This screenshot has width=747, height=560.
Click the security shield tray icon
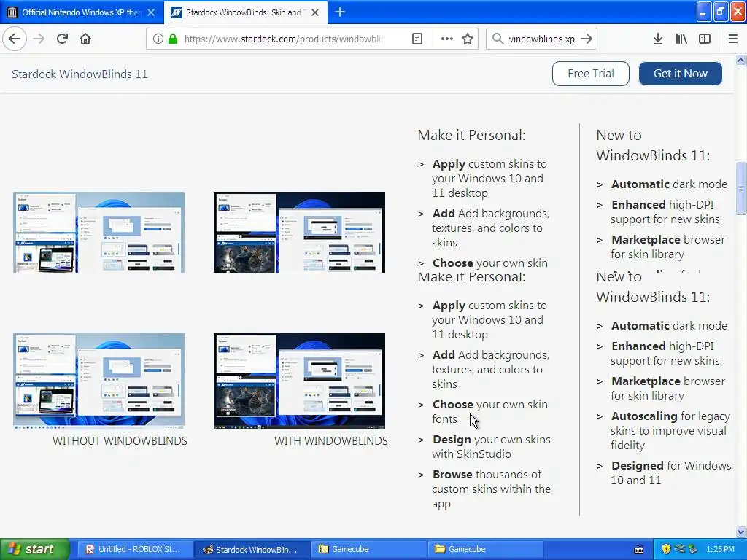[x=666, y=549]
